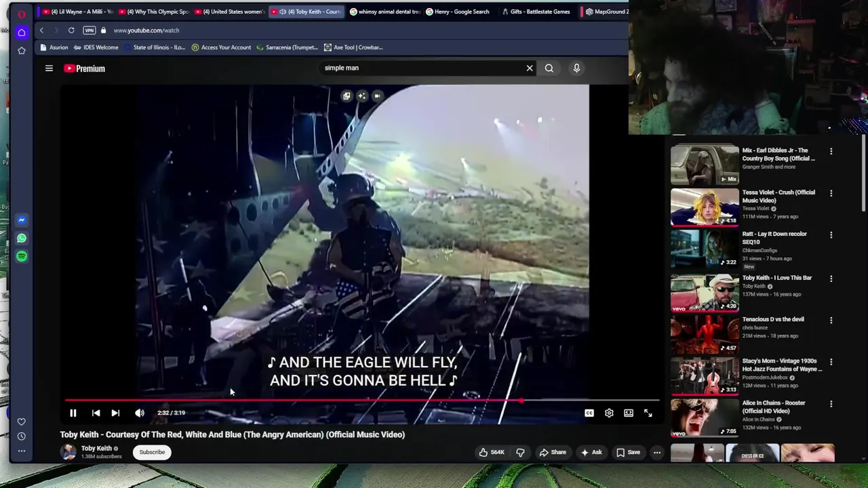Screen dimensions: 868x488
Task: Open Opera sidebar bookmarks star
Action: [22, 50]
